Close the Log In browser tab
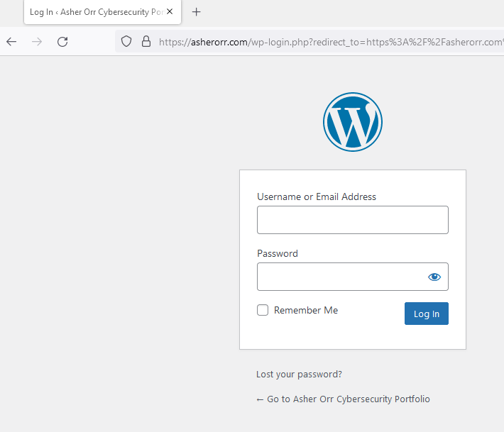 170,11
